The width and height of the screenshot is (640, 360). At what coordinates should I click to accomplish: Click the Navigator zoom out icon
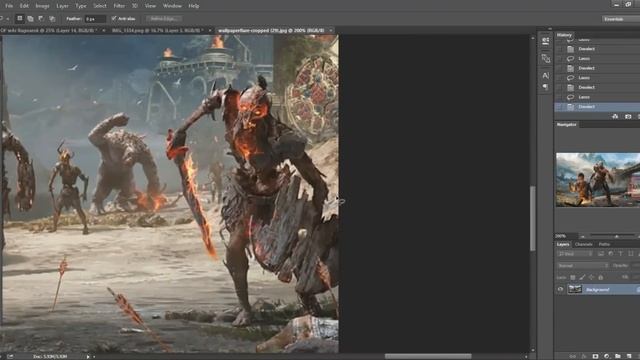point(583,236)
